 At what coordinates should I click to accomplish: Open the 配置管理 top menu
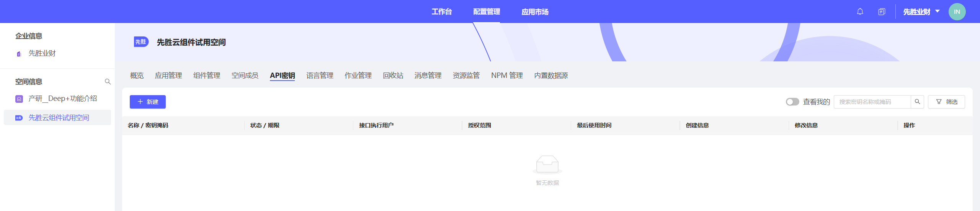click(486, 12)
